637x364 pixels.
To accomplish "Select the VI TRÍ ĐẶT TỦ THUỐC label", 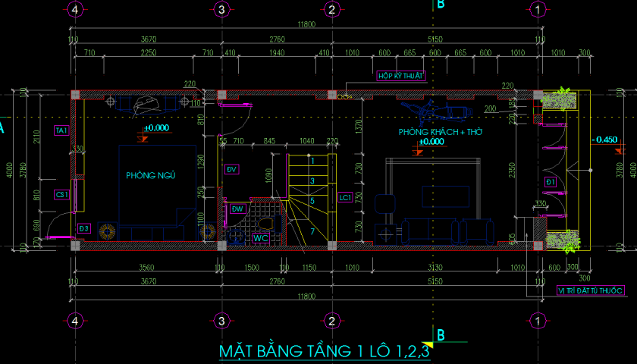I will pos(589,290).
